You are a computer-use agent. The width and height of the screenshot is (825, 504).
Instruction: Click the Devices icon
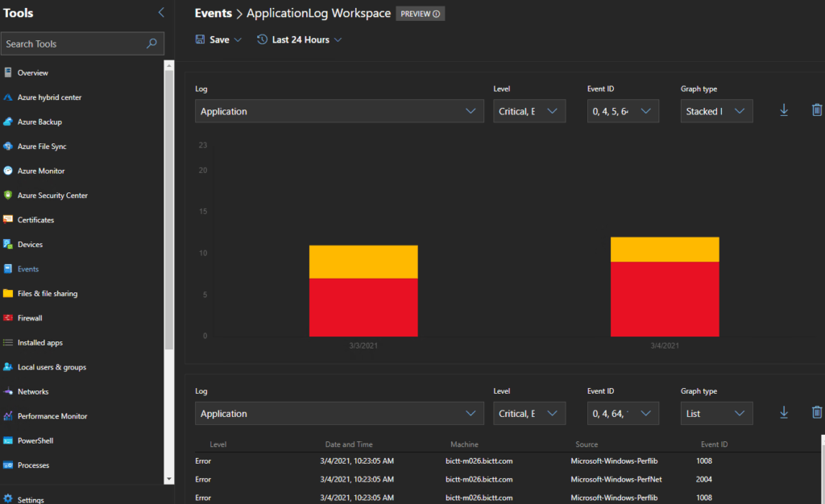point(8,245)
